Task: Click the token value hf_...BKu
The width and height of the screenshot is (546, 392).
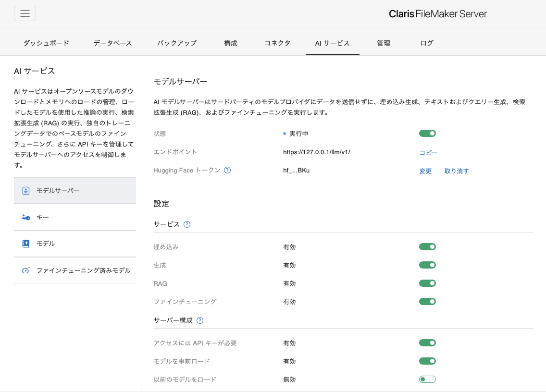Action: (297, 170)
